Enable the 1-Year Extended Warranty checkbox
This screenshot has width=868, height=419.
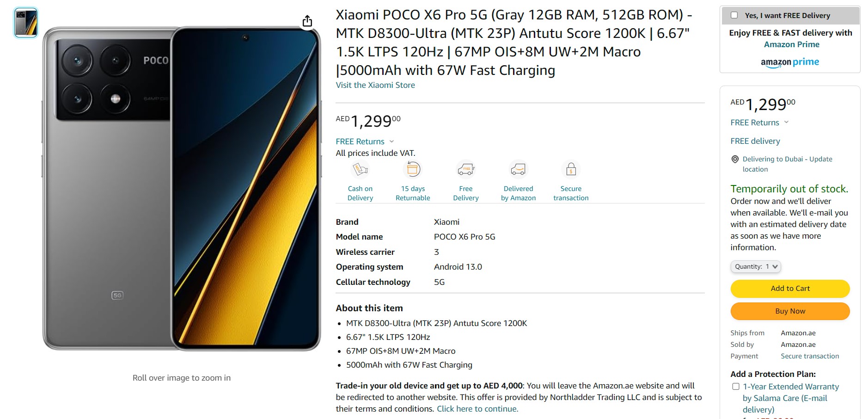pyautogui.click(x=736, y=387)
